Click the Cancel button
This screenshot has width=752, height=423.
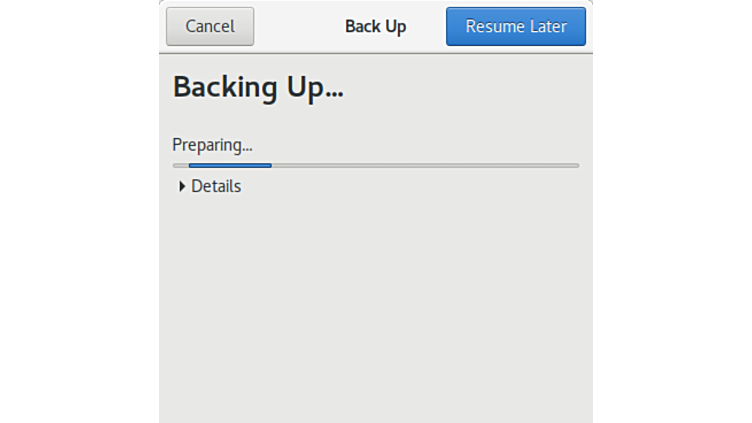click(210, 27)
